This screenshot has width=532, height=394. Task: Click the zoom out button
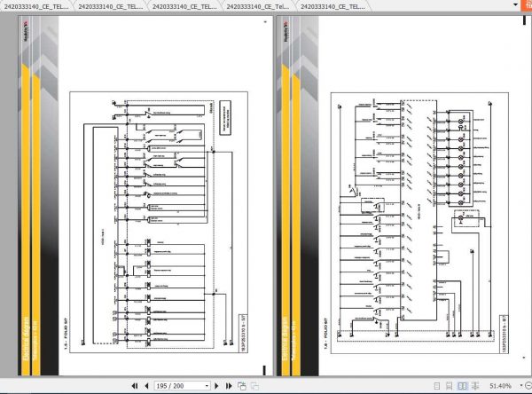(x=528, y=385)
